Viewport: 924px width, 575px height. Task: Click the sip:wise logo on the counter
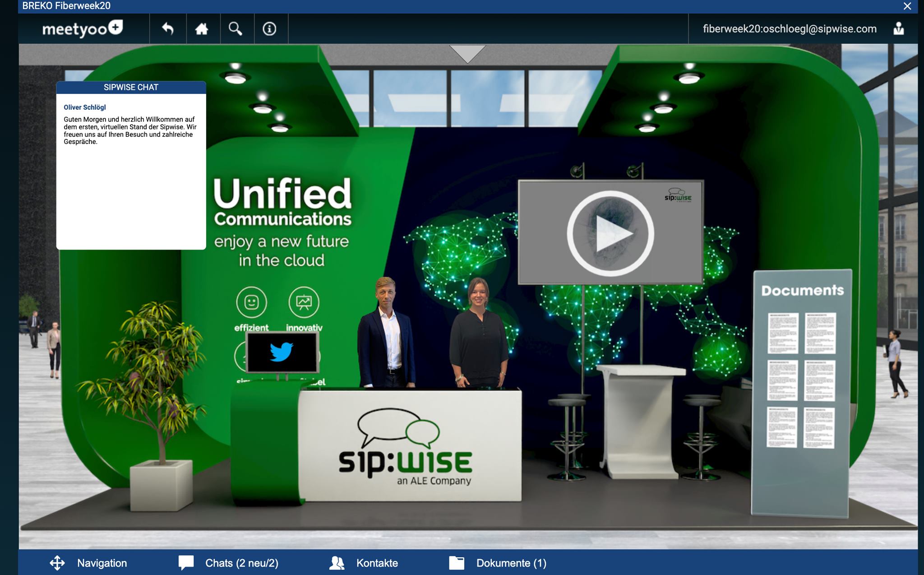pos(406,447)
